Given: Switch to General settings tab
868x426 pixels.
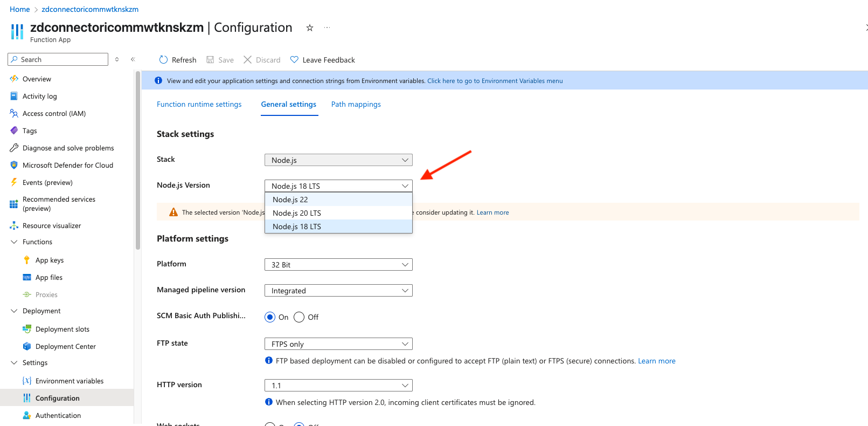Looking at the screenshot, I should point(289,104).
